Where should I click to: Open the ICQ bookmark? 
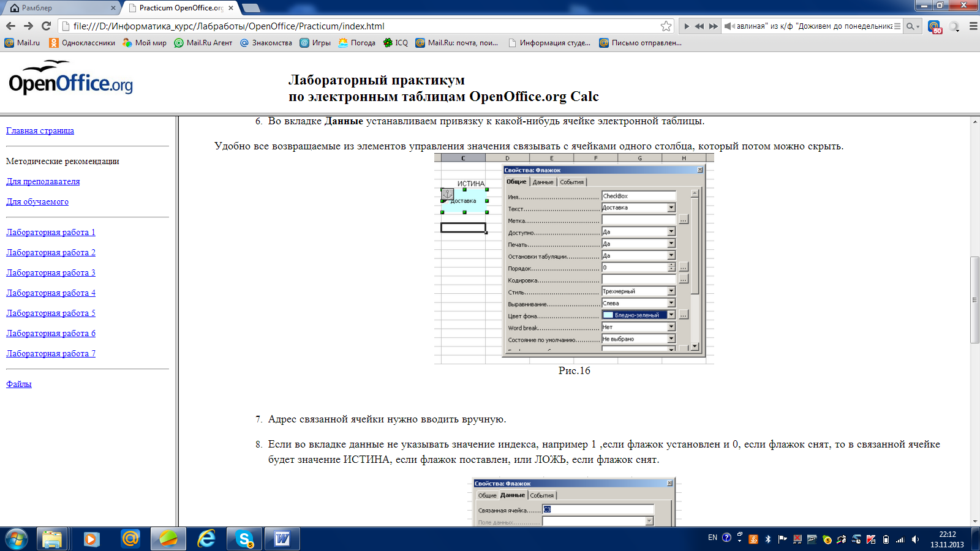395,43
